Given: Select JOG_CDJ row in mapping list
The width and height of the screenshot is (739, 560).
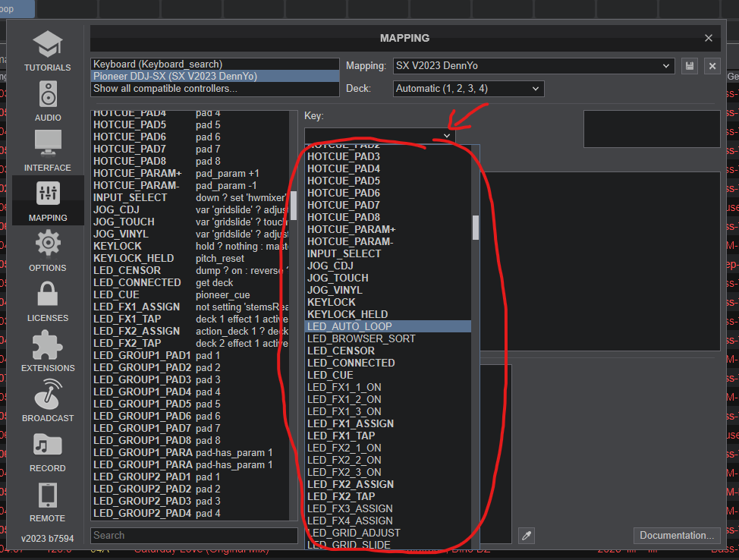Looking at the screenshot, I should click(190, 209).
